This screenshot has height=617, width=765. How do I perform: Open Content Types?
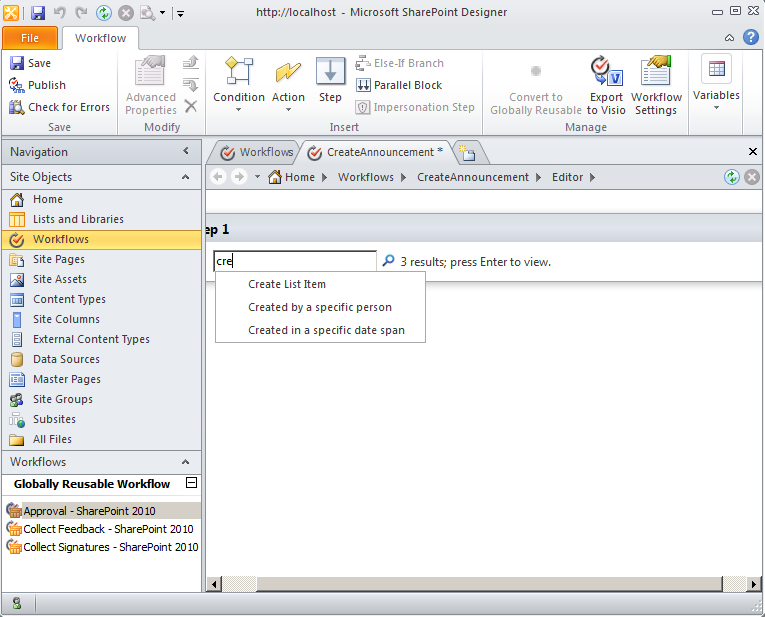coord(102,299)
